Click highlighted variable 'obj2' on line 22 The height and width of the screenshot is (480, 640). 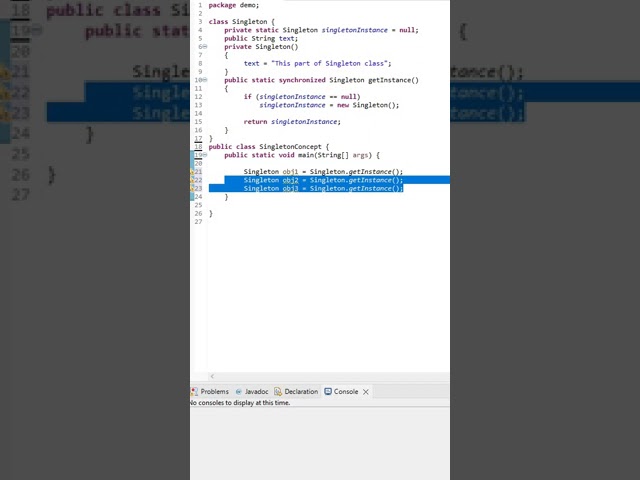point(290,180)
